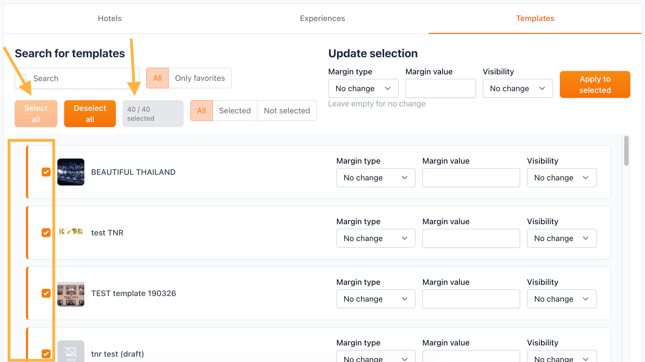Uncheck the BEAUTIFUL THAILAND checkbox
Viewport: 645px width, 362px height.
point(46,172)
